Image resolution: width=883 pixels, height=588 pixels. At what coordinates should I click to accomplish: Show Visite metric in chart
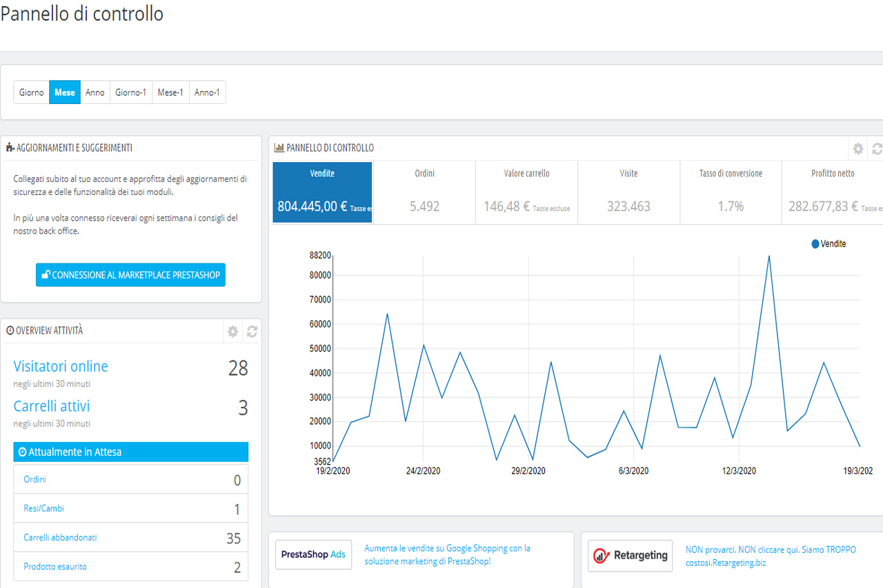(628, 192)
